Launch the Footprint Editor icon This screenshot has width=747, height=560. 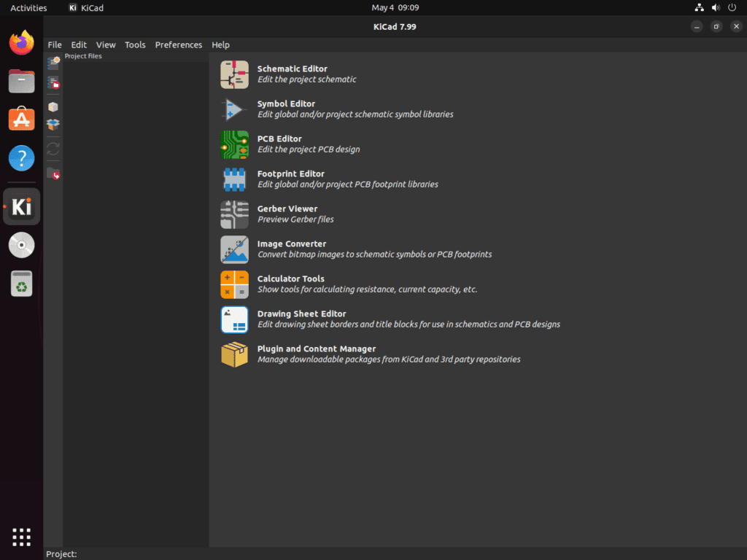[x=234, y=179]
